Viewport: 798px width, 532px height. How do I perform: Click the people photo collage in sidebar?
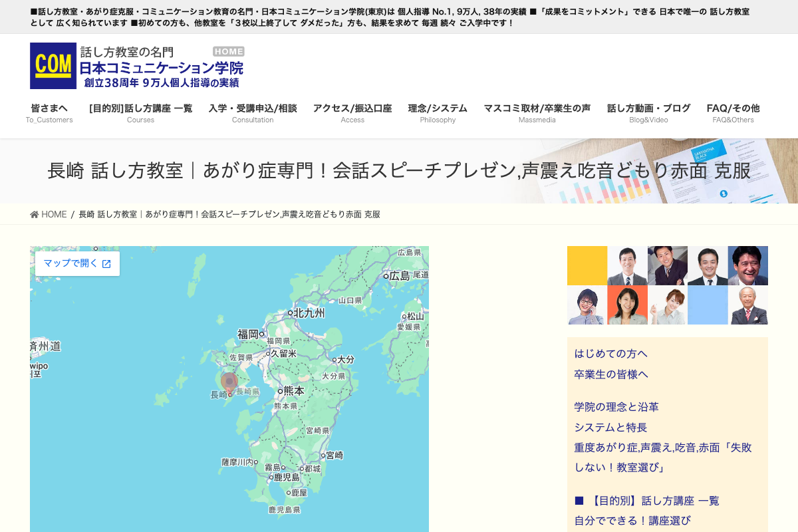tap(668, 285)
